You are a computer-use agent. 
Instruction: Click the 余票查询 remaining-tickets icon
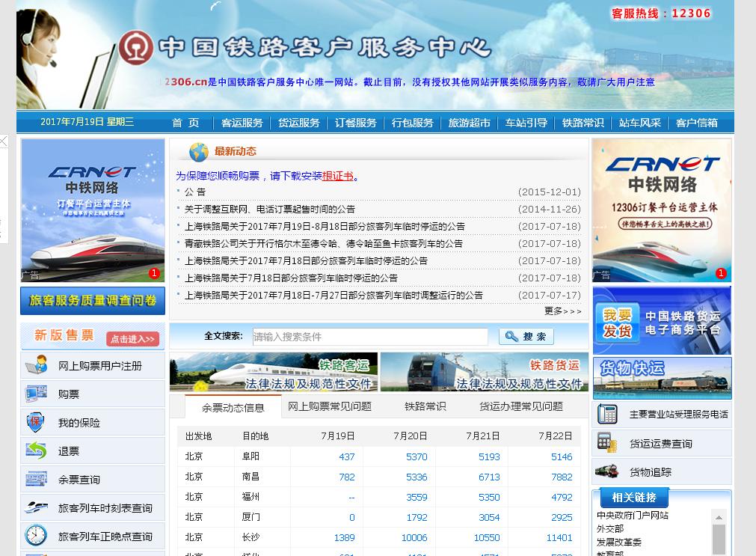(x=36, y=479)
